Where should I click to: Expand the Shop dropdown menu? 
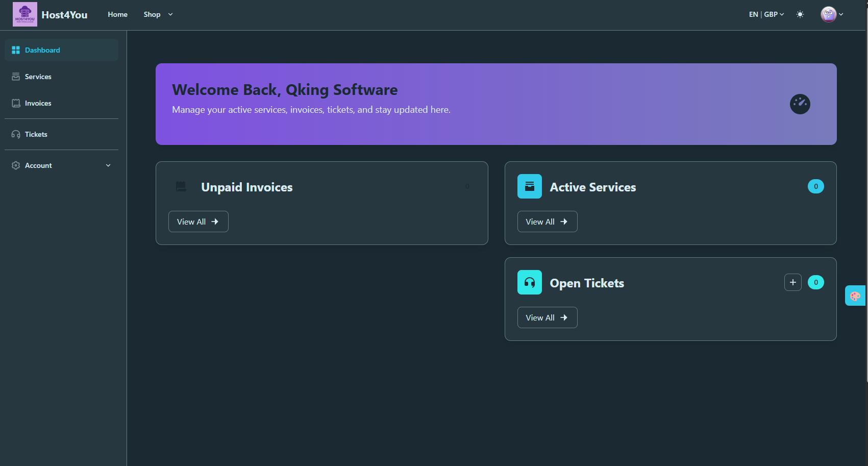[x=158, y=14]
